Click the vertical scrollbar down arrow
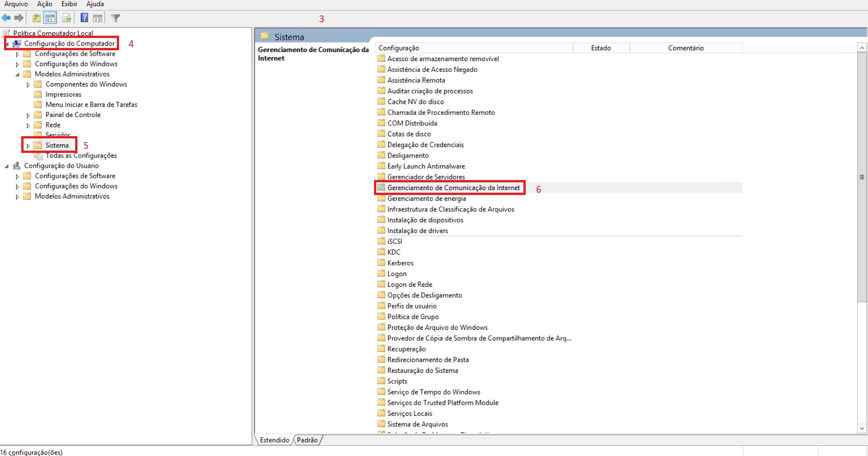This screenshot has width=868, height=456. tap(862, 428)
